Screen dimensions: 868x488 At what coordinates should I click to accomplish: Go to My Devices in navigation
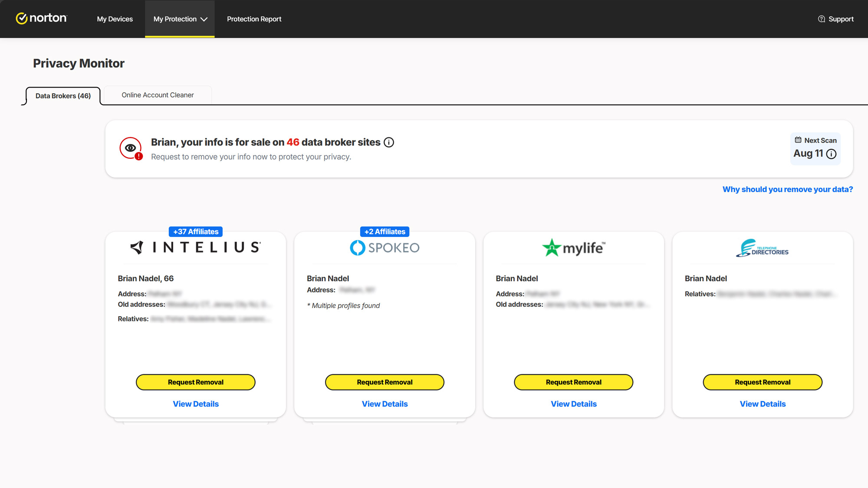pos(115,19)
